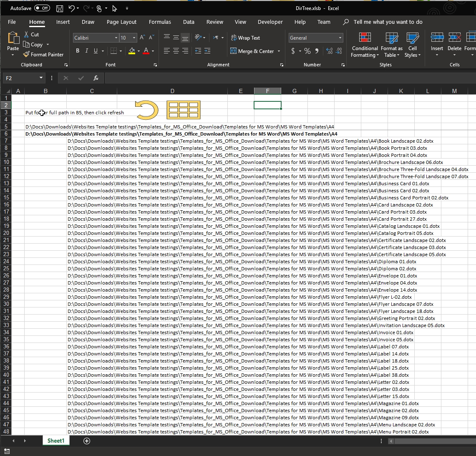Click the Merge & Center button
This screenshot has height=456, width=476.
click(252, 51)
